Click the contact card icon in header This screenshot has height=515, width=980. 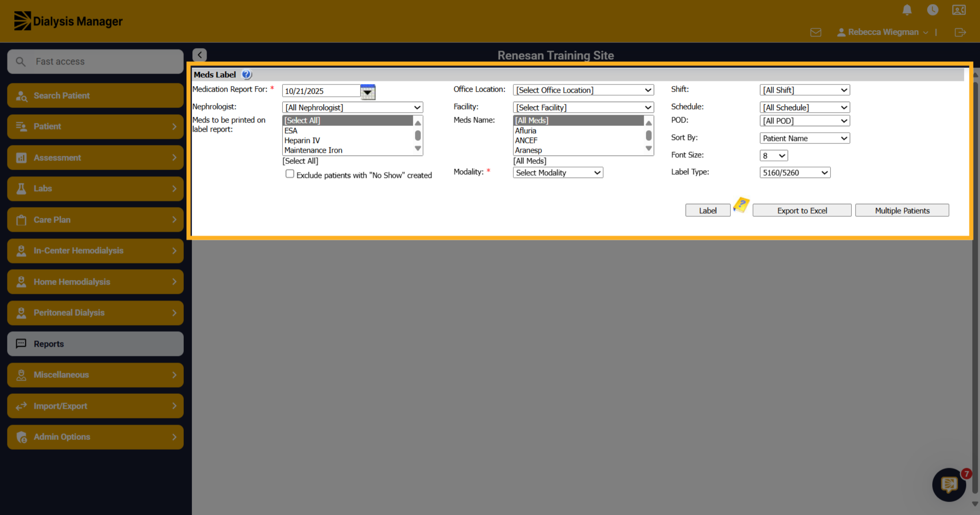[x=959, y=10]
